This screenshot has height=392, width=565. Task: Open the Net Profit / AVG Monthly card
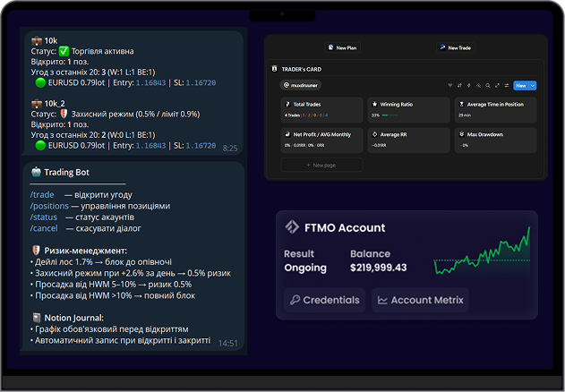tap(321, 140)
